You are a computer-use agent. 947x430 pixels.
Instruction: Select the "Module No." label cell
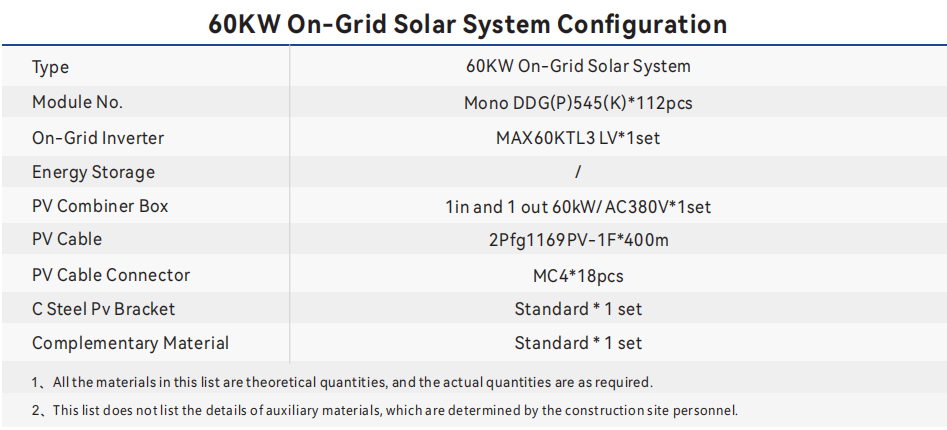[78, 102]
